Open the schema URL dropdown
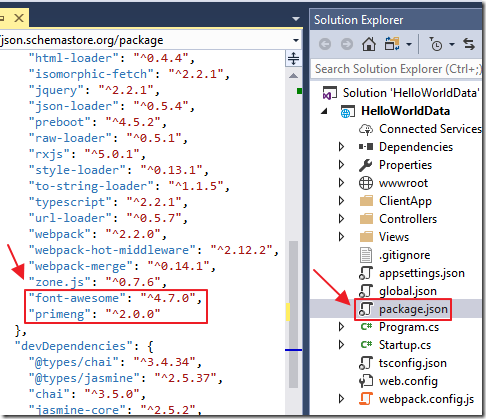486x419 pixels. click(x=296, y=40)
